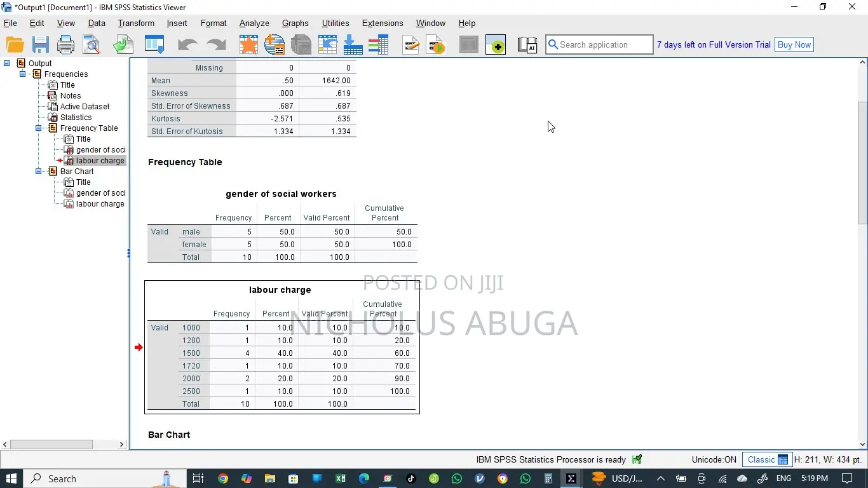Open the Analyze menu
This screenshot has width=868, height=488.
coord(254,23)
